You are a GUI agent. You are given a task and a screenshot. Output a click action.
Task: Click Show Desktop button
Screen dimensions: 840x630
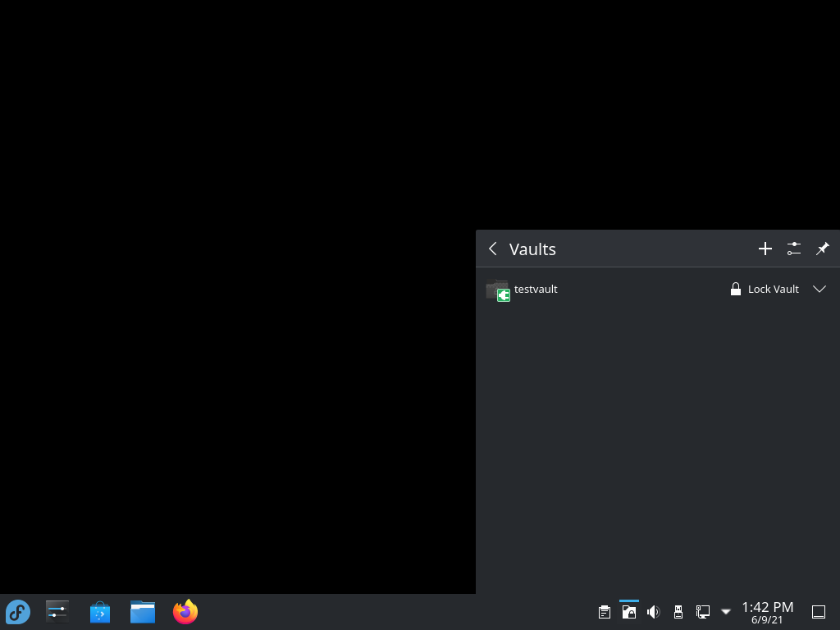pos(819,612)
